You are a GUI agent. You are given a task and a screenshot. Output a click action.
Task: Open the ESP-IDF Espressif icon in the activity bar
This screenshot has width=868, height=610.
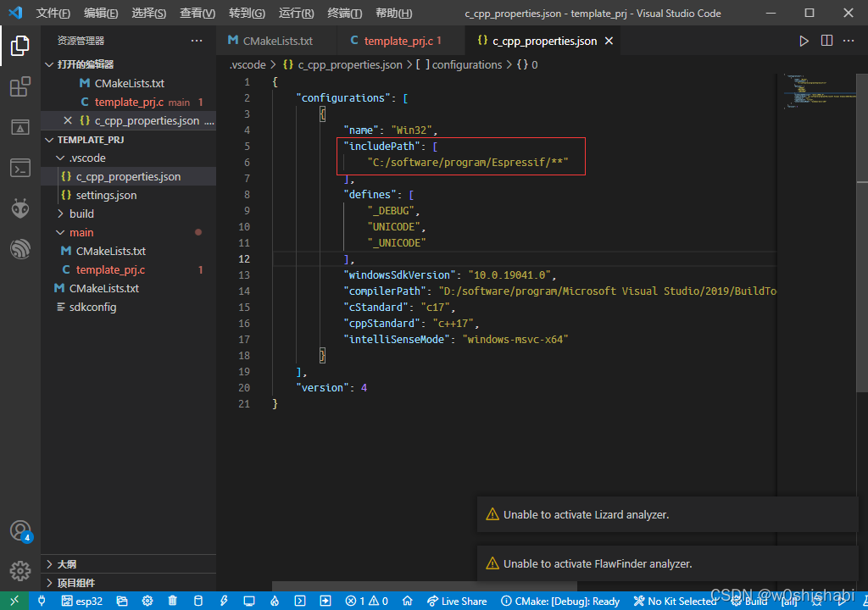[x=20, y=249]
